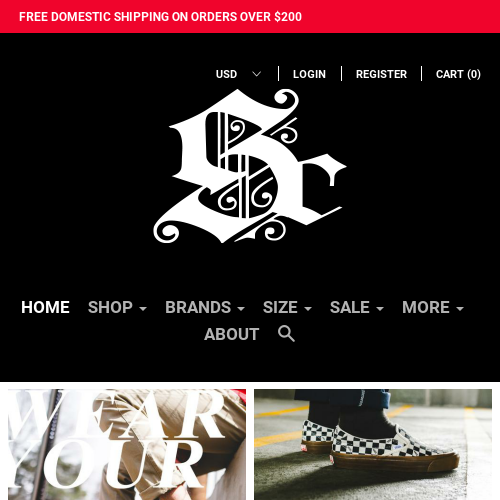View the CART (0) link
This screenshot has width=500, height=500.
458,74
